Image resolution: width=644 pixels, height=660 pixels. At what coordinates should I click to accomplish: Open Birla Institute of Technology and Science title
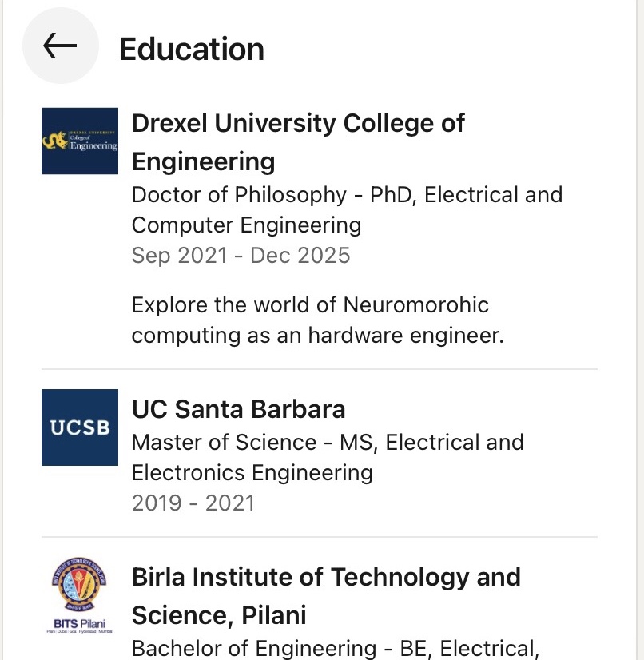pyautogui.click(x=325, y=576)
